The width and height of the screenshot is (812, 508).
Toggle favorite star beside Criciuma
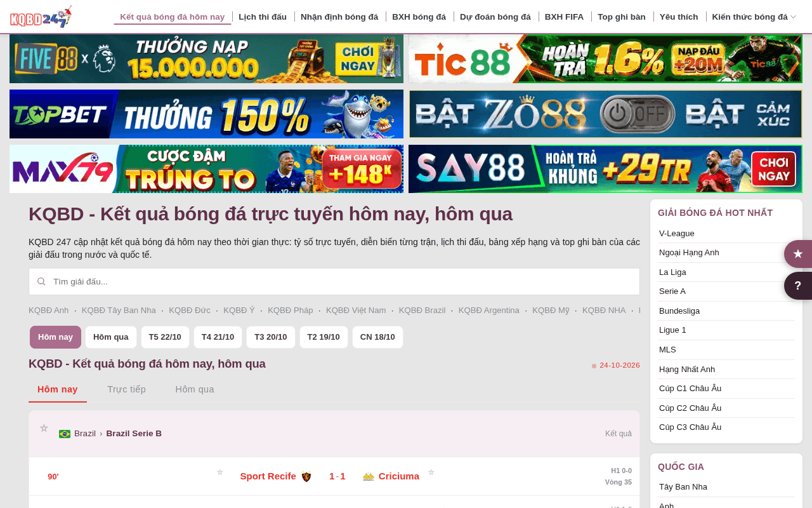click(431, 472)
